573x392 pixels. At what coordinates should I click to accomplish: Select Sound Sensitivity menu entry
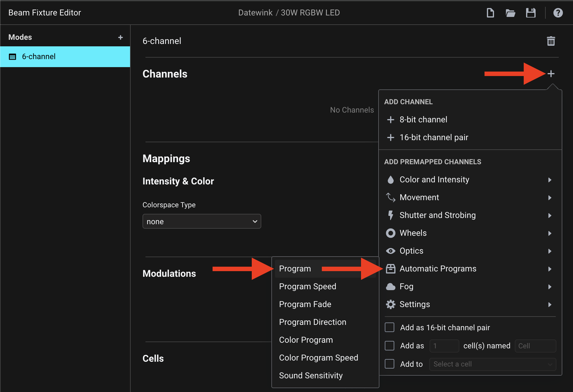(x=311, y=376)
